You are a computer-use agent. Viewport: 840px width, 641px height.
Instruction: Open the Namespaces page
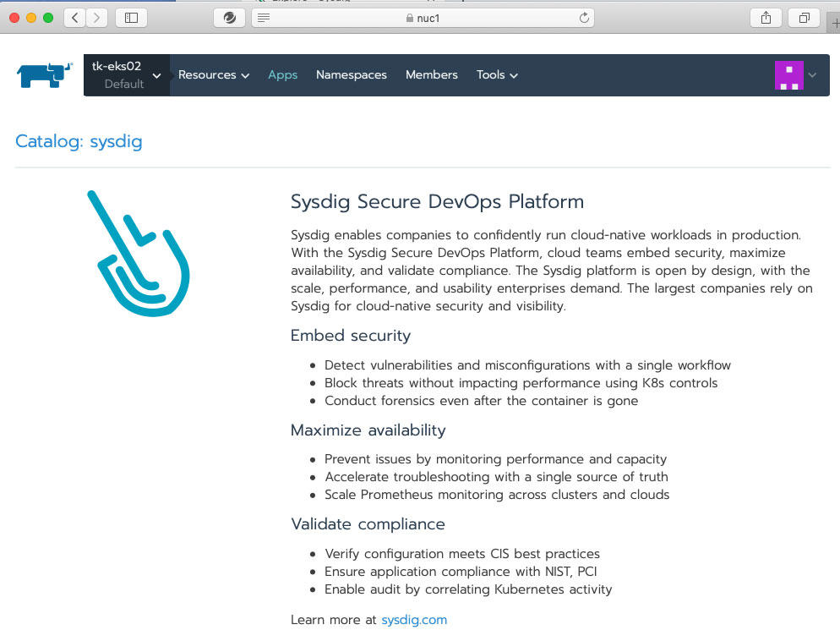click(352, 75)
